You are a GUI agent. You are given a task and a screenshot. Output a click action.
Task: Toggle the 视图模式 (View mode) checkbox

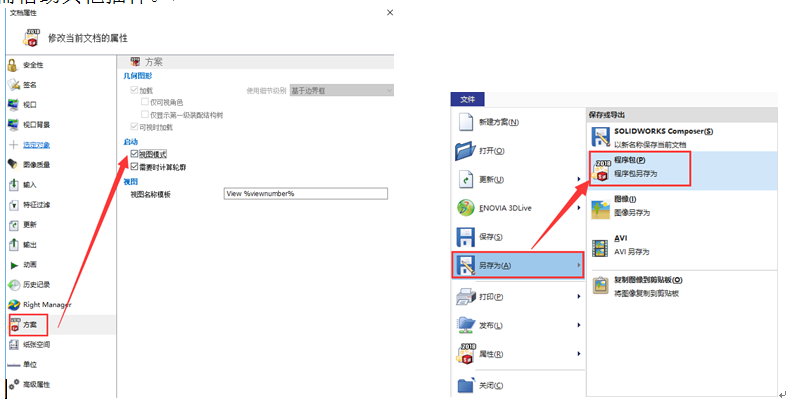pyautogui.click(x=135, y=154)
